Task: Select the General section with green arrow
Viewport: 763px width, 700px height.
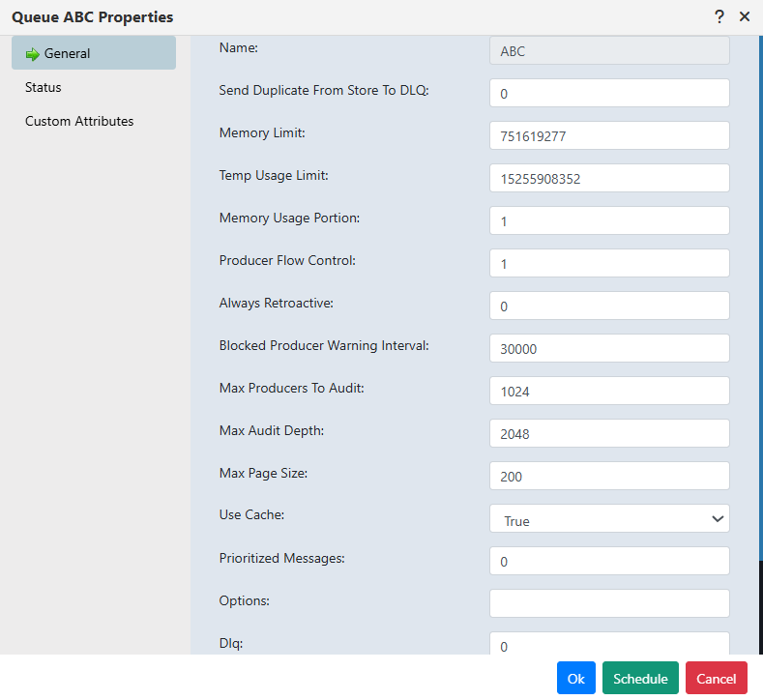Action: coord(94,53)
